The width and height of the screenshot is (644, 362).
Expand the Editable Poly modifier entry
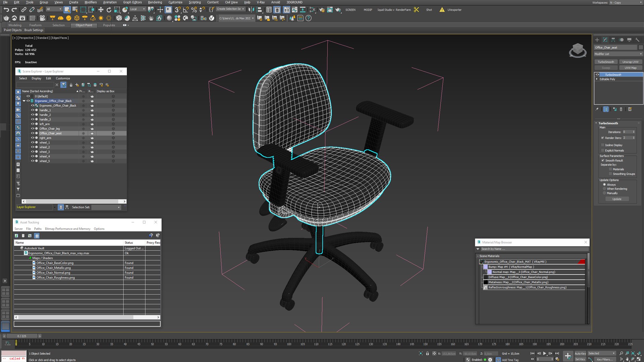(x=597, y=79)
